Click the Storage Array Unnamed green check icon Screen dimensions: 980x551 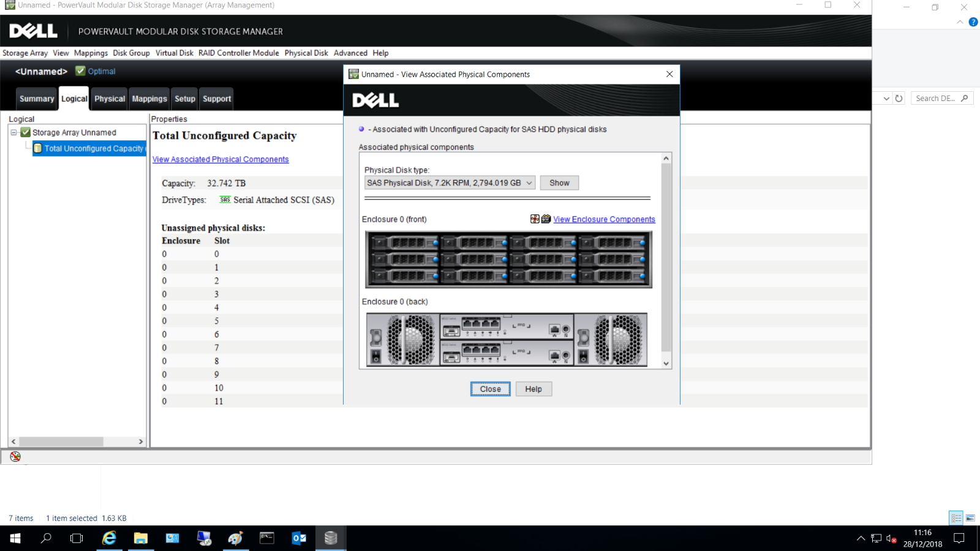(x=25, y=132)
